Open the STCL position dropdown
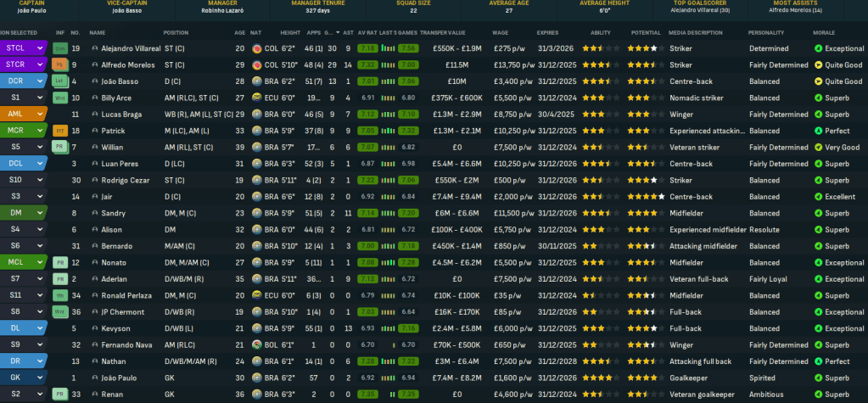This screenshot has width=868, height=403. point(39,48)
